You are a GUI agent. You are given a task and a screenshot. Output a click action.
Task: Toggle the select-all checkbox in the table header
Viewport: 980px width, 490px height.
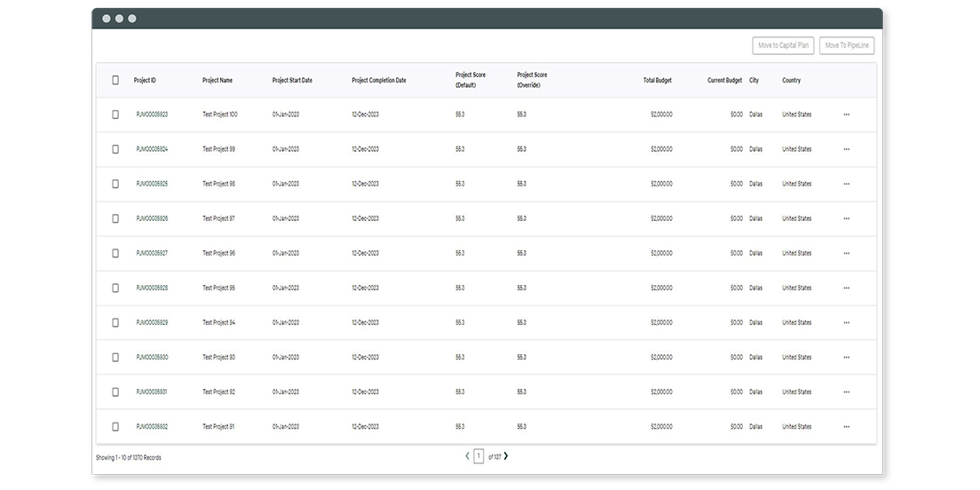[115, 80]
